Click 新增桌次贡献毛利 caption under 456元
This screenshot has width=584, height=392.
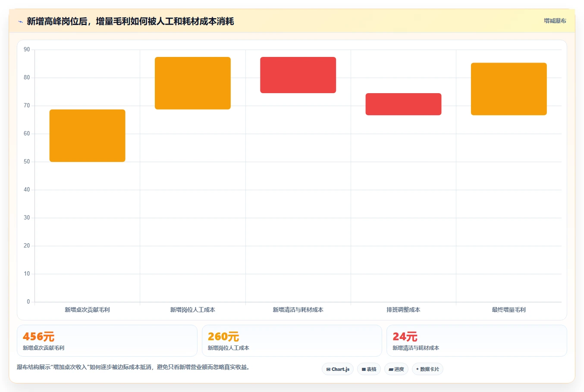pos(44,348)
